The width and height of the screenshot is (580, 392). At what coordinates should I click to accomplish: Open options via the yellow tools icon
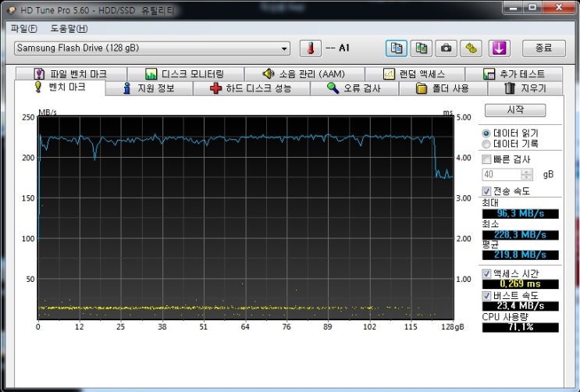pyautogui.click(x=471, y=48)
